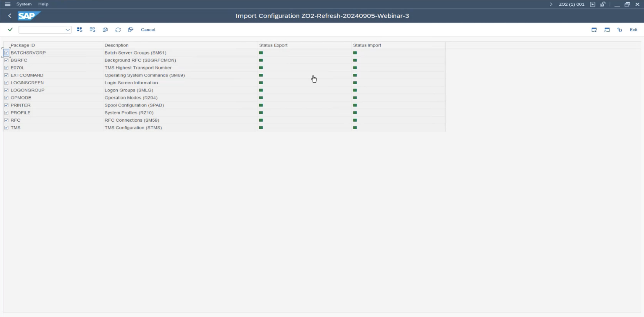The height and width of the screenshot is (317, 644).
Task: Click the SAP logo
Action: click(29, 16)
